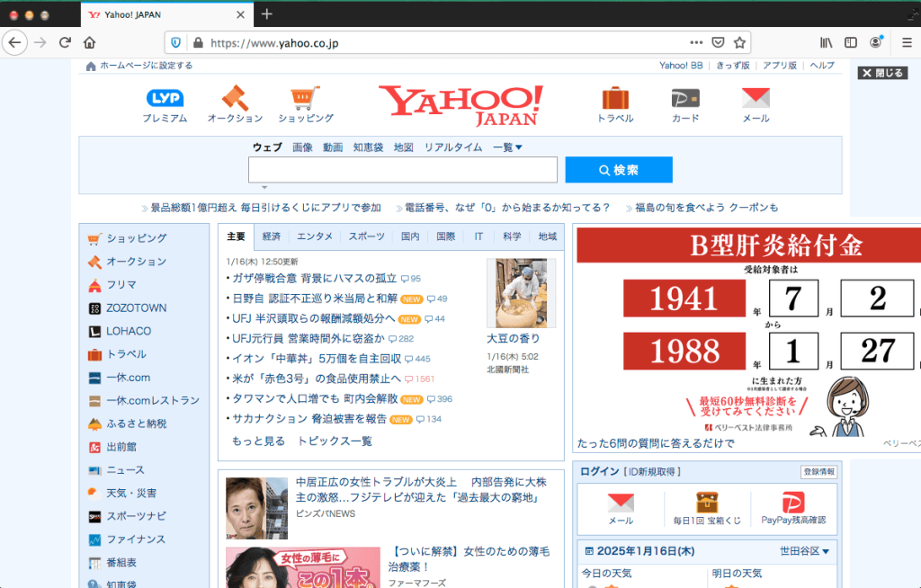Switch to エンタメ news tab
921x588 pixels.
pos(315,236)
